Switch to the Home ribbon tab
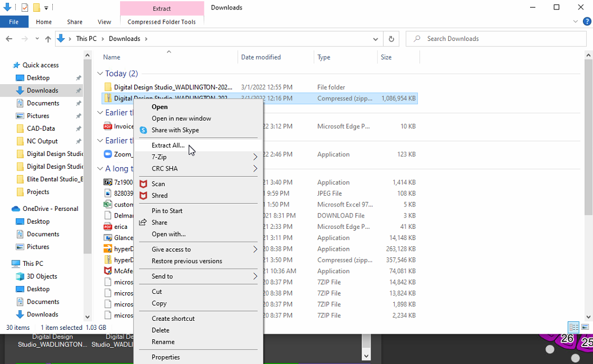The image size is (593, 364). (44, 22)
